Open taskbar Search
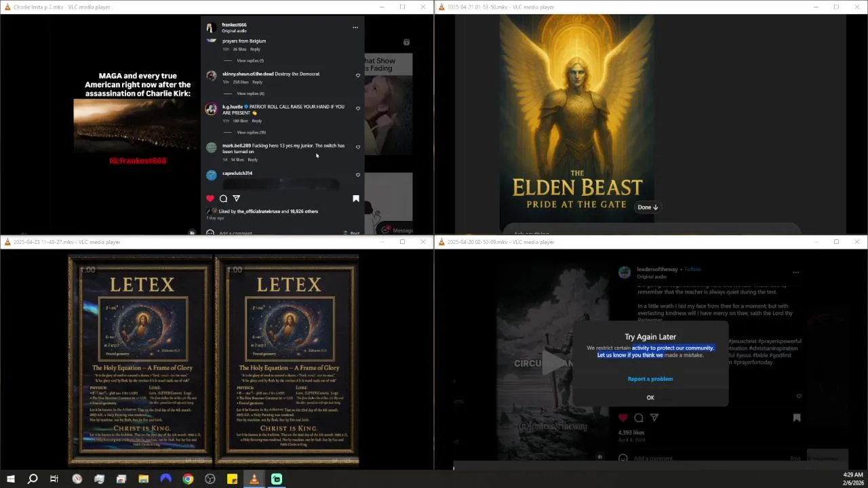Viewport: 868px width, 488px height. (33, 479)
